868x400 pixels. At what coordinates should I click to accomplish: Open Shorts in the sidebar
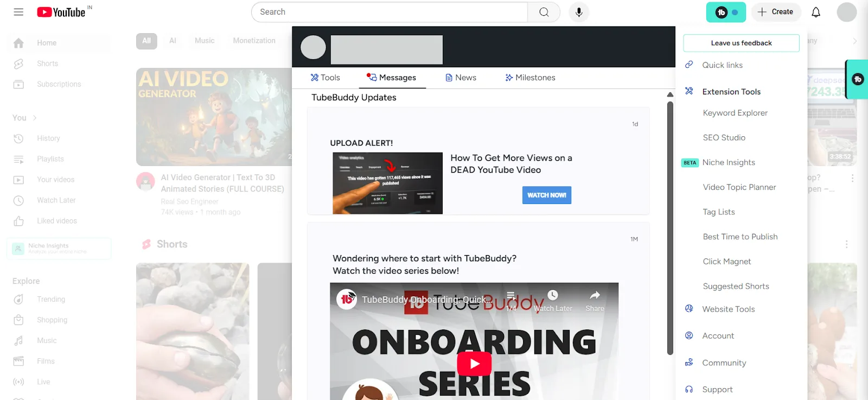tap(59, 64)
